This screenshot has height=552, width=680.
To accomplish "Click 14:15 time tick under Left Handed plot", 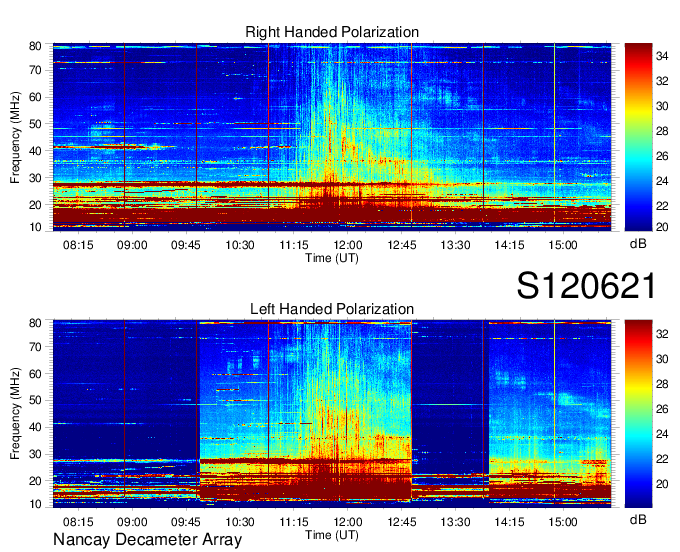I will pyautogui.click(x=509, y=522).
